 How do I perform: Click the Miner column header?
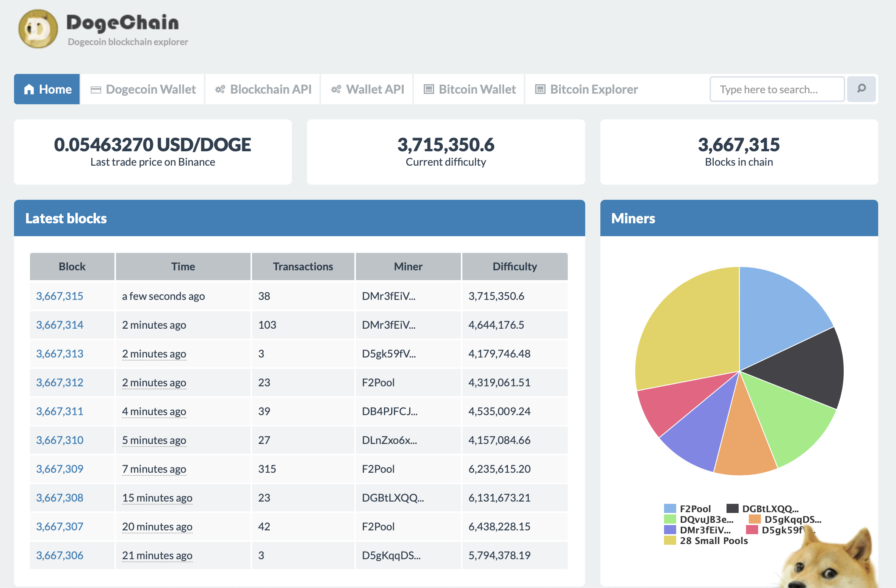(x=408, y=267)
